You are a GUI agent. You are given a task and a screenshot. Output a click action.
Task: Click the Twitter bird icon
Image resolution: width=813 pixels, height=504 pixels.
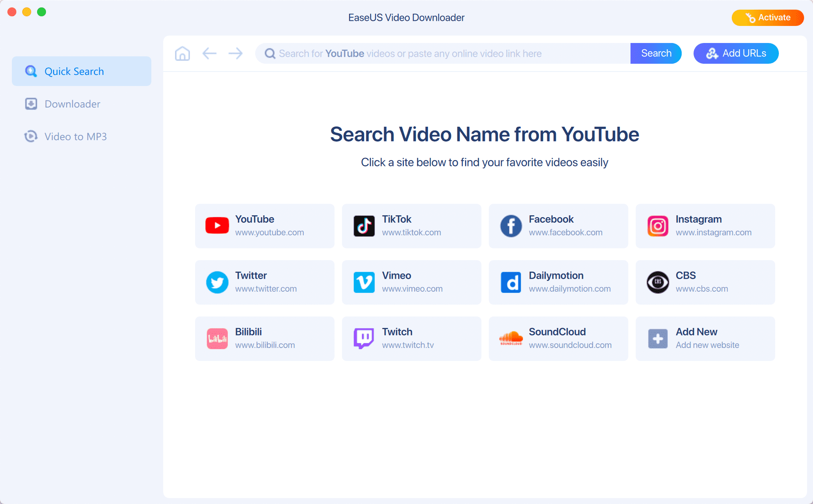[217, 282]
